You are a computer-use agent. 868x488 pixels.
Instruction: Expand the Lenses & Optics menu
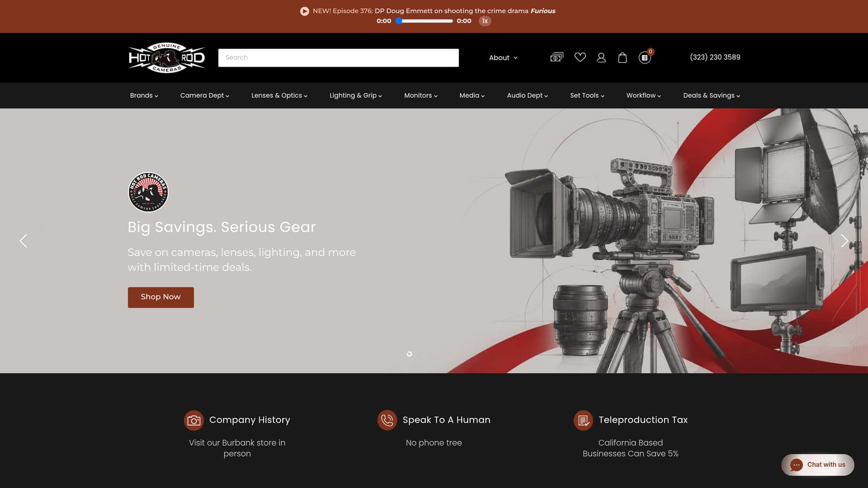point(279,95)
